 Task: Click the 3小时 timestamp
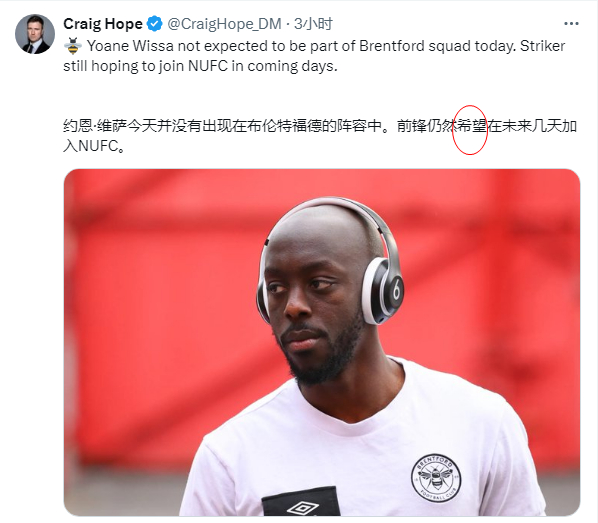pyautogui.click(x=313, y=24)
